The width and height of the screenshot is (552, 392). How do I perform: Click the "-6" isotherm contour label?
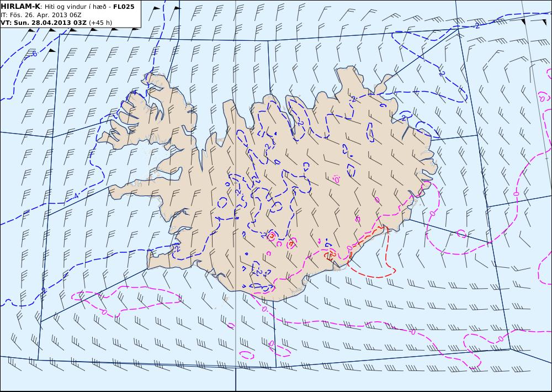click(34, 54)
